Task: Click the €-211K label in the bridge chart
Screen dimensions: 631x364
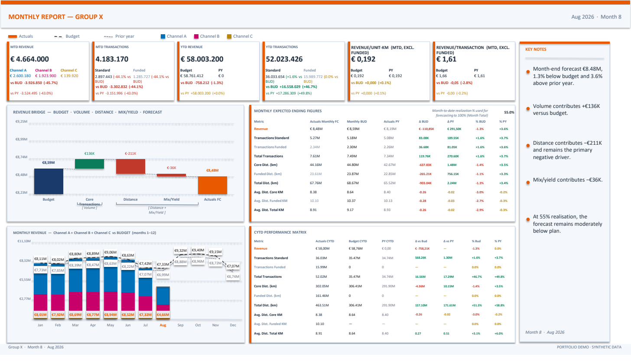Action: pyautogui.click(x=130, y=153)
